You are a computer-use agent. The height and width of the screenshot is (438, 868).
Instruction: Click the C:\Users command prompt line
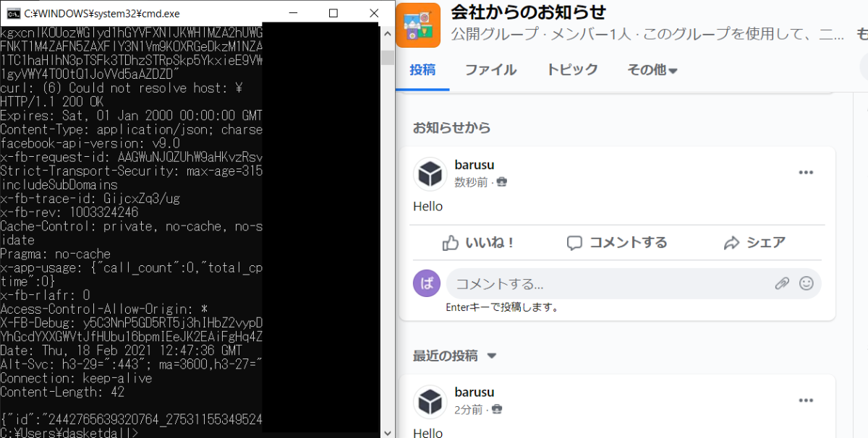69,433
